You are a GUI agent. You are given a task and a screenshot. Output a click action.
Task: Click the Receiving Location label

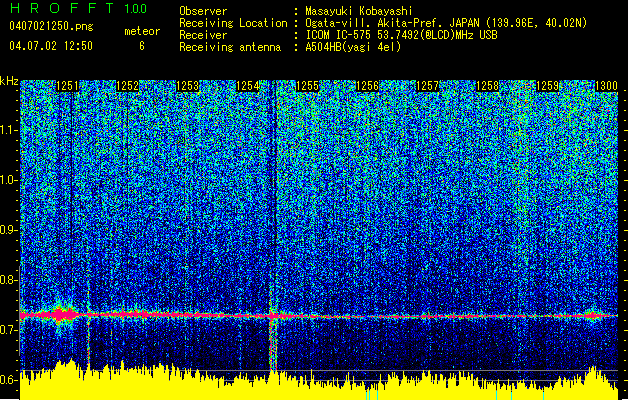[x=233, y=23]
